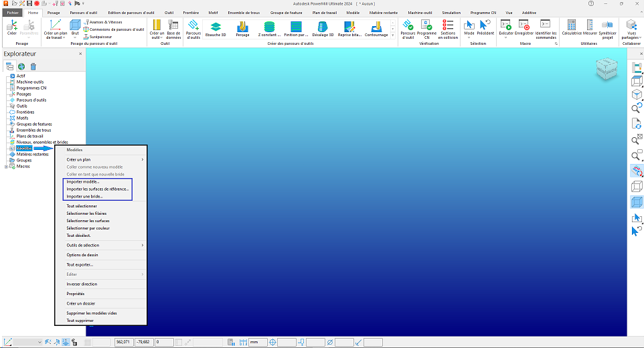Choose Importer modèle... from context menu
This screenshot has height=348, width=644.
[x=83, y=182]
